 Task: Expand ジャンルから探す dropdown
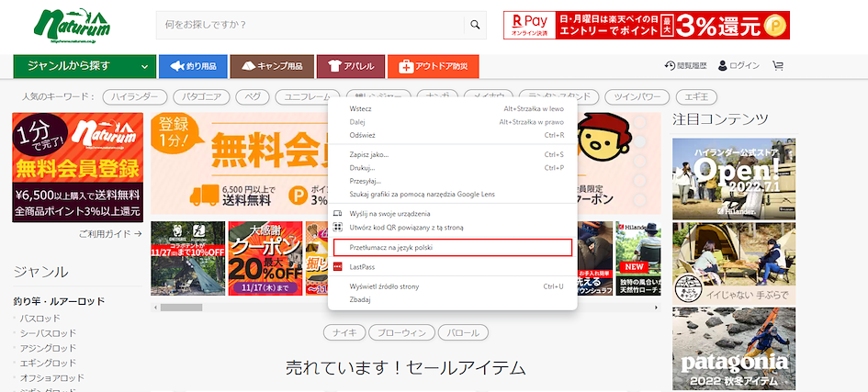85,66
